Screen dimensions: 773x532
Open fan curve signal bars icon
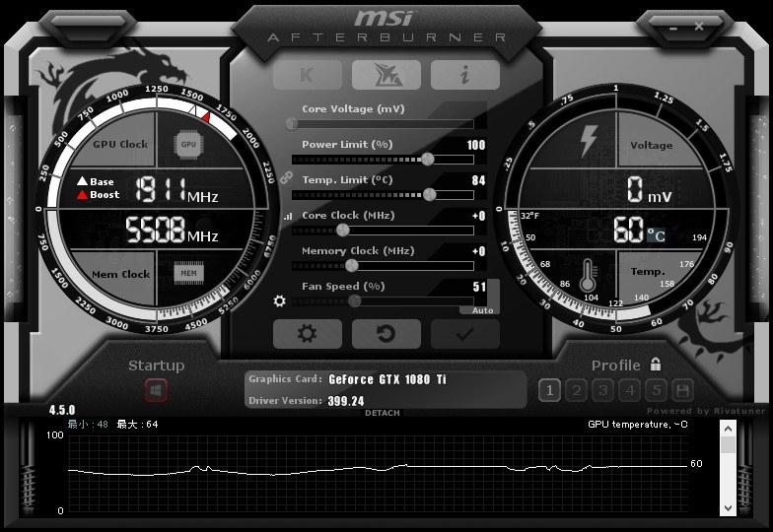(288, 217)
